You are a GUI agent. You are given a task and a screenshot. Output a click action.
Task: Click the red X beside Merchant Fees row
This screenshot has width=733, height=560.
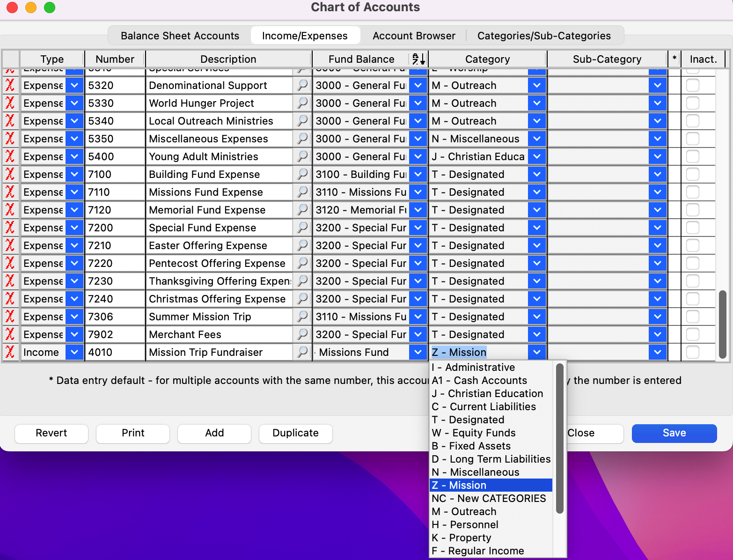coord(10,334)
